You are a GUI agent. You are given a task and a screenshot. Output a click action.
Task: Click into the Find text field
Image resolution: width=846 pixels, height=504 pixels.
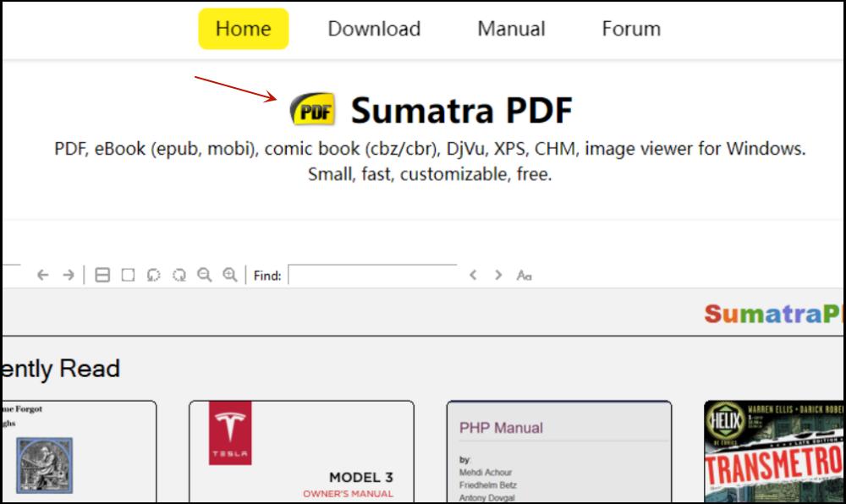(372, 275)
